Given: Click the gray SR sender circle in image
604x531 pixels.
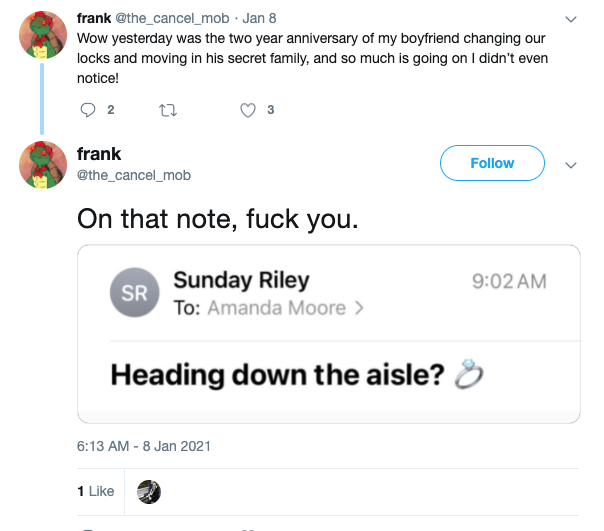Looking at the screenshot, I should tap(135, 293).
